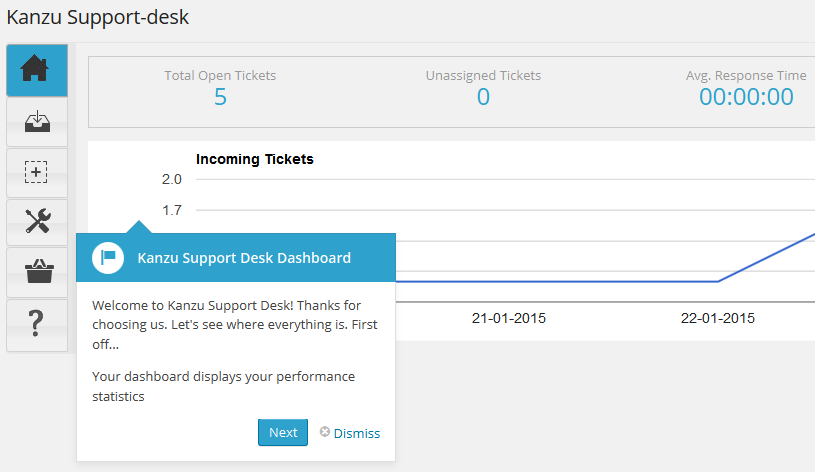Viewport: 815px width, 472px height.
Task: Click the Kanzu Support-desk page heading
Action: (98, 17)
